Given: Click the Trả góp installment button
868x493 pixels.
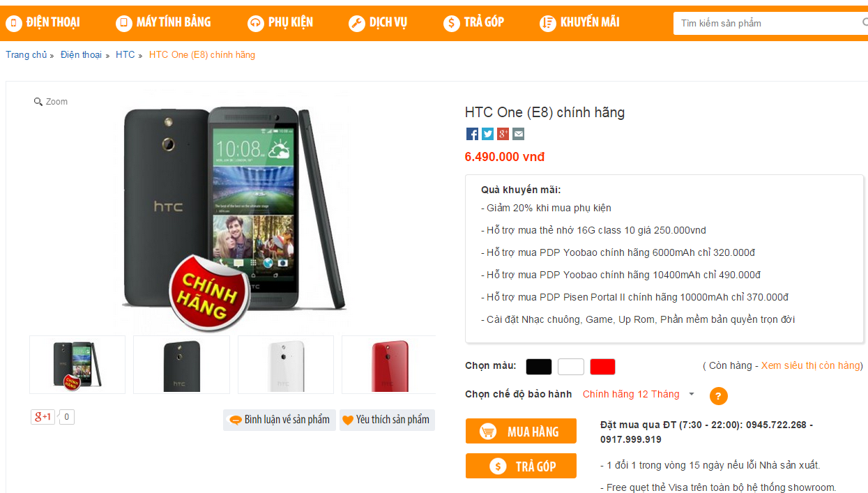Looking at the screenshot, I should tap(521, 466).
